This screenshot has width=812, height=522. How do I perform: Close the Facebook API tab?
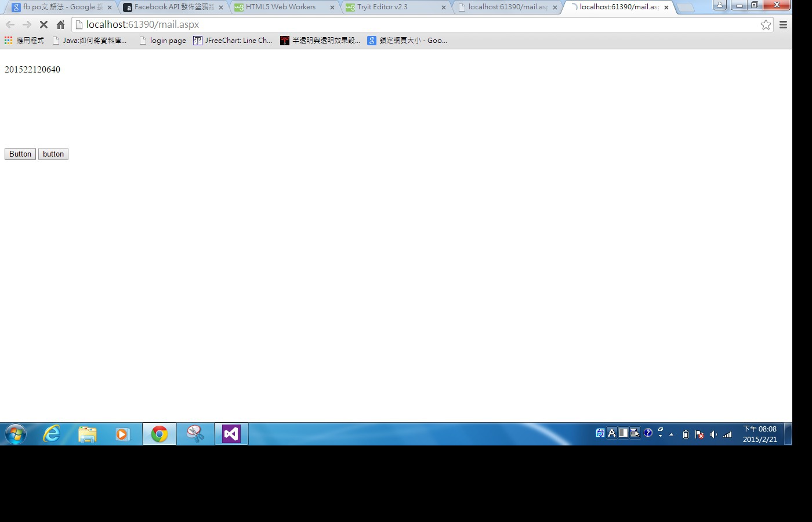click(x=221, y=8)
